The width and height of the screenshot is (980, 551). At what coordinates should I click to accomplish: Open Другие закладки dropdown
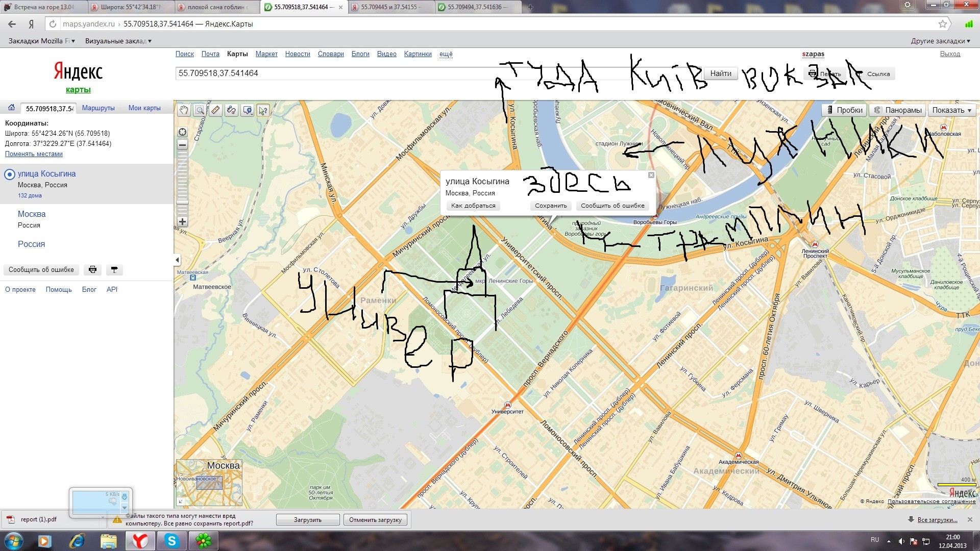tap(941, 41)
